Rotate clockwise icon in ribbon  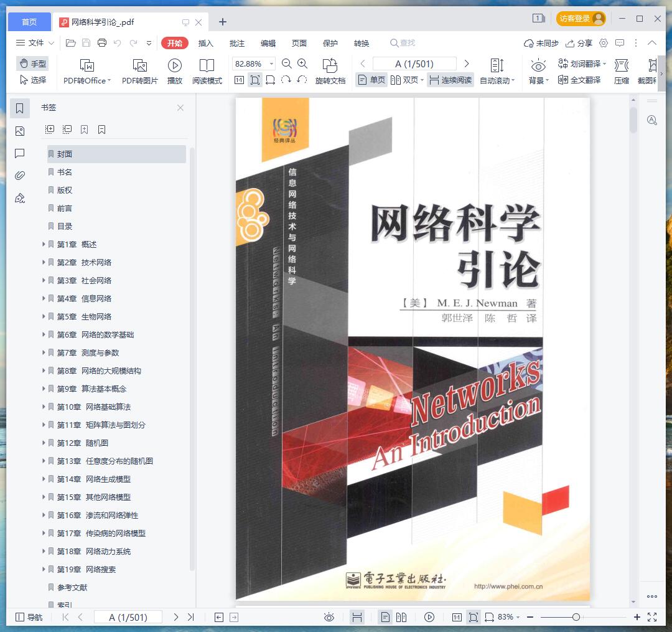(x=286, y=80)
